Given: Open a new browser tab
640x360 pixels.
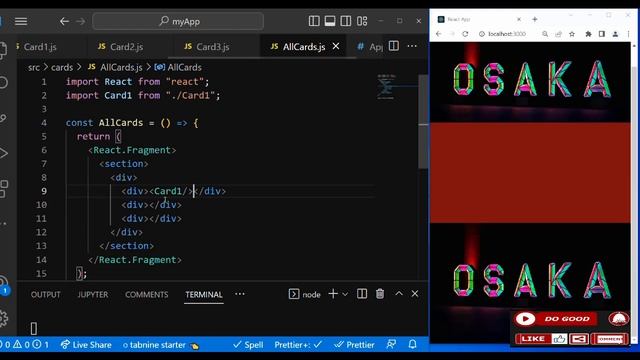Looking at the screenshot, I should pos(535,19).
